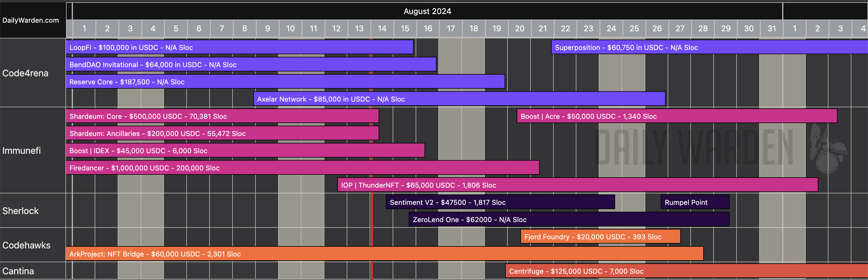Open the Centrifuge $125,000 contest bar
Viewport: 868px width, 280px height.
[687, 271]
